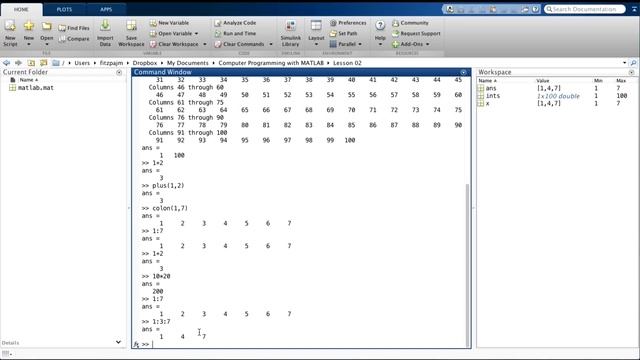This screenshot has height=360, width=640.
Task: Expand the Clear Commands dropdown arrow
Action: point(271,44)
